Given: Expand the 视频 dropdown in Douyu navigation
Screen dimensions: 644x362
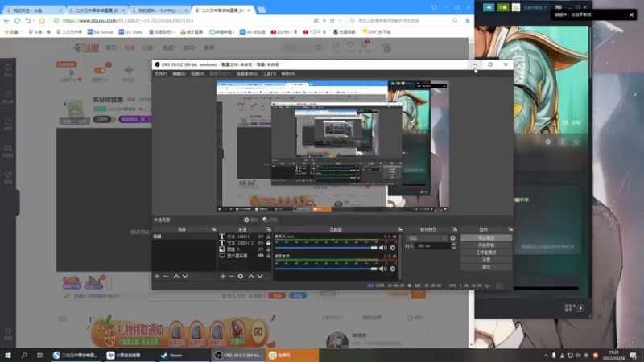Looking at the screenshot, I should (169, 48).
